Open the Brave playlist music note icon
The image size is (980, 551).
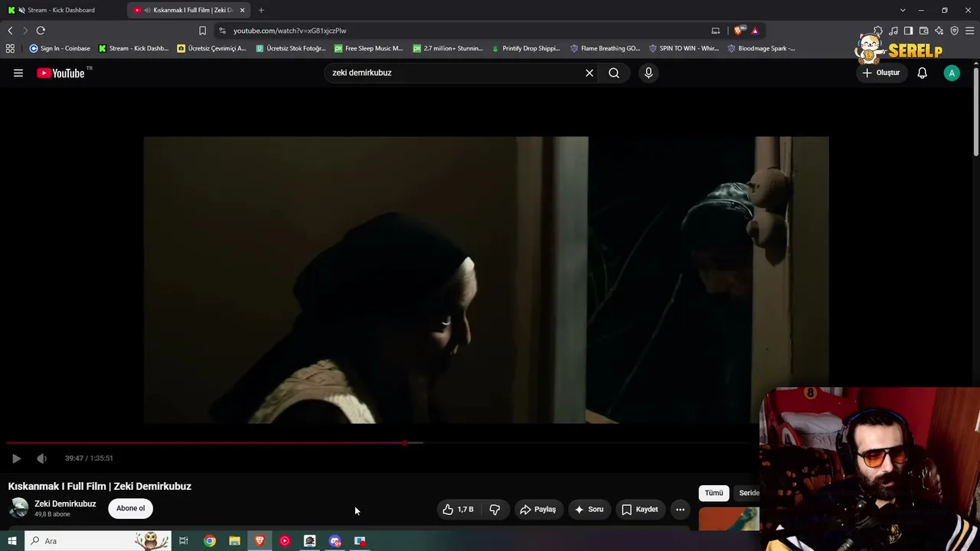[x=893, y=31]
